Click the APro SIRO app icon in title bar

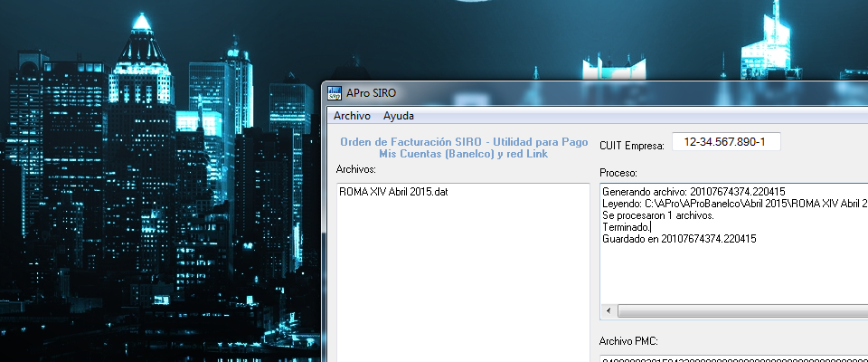click(x=335, y=92)
